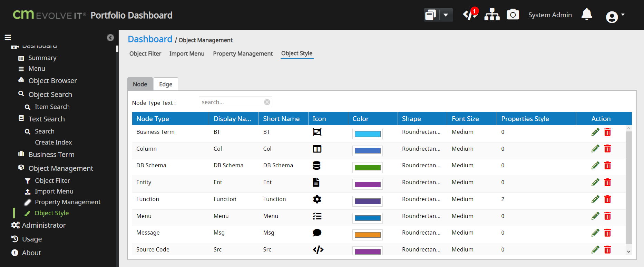Delete the Entity node type
Screen dimensions: 644x267
pos(607,182)
